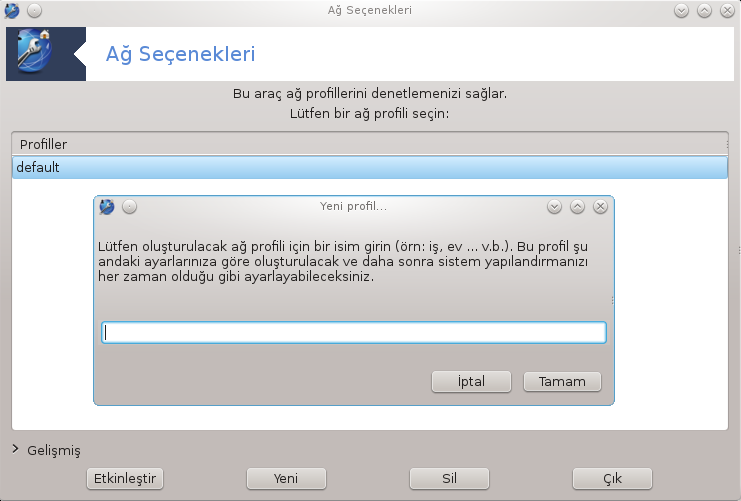Click the Profiller column header
This screenshot has width=741, height=501.
(370, 144)
